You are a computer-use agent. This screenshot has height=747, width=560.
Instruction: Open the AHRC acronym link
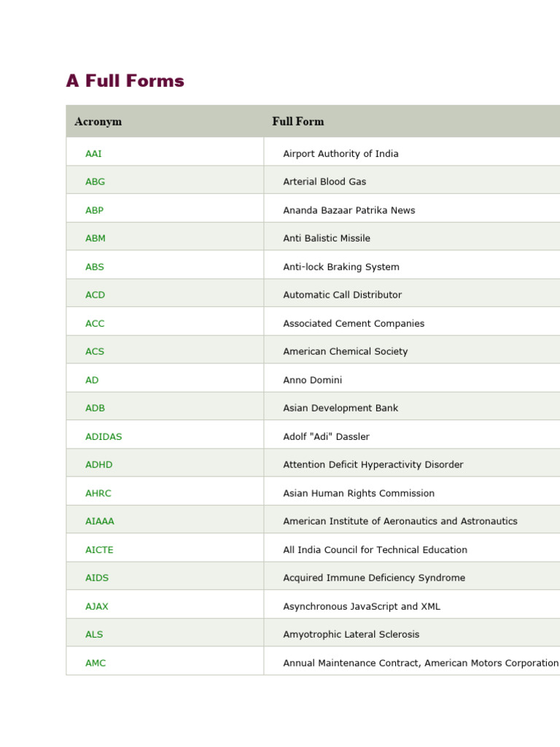(98, 493)
